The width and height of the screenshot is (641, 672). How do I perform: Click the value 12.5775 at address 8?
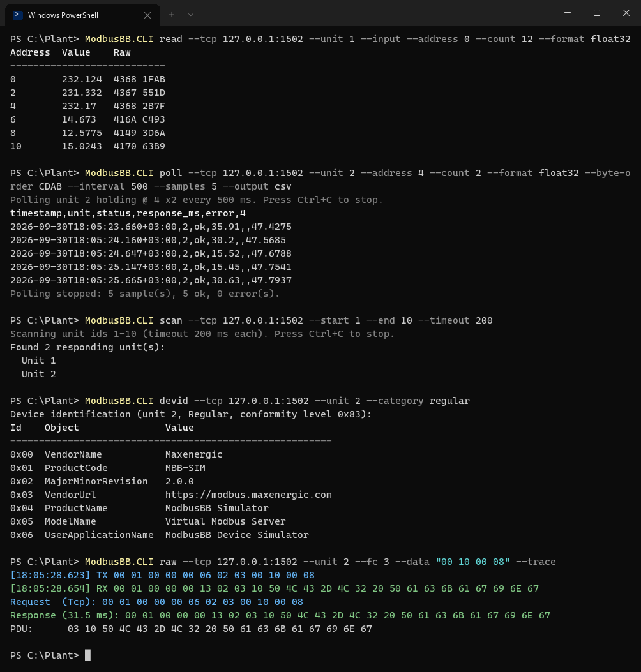82,133
